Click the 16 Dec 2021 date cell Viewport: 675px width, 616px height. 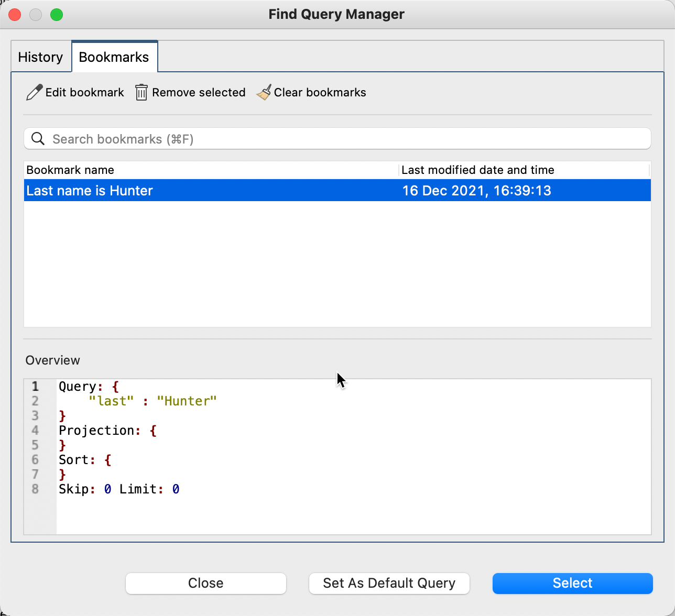476,191
